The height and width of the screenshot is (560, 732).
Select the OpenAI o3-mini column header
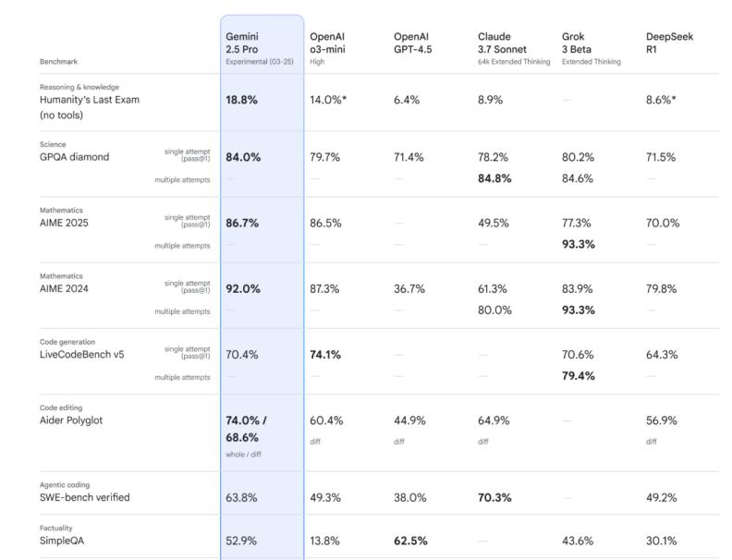click(328, 43)
